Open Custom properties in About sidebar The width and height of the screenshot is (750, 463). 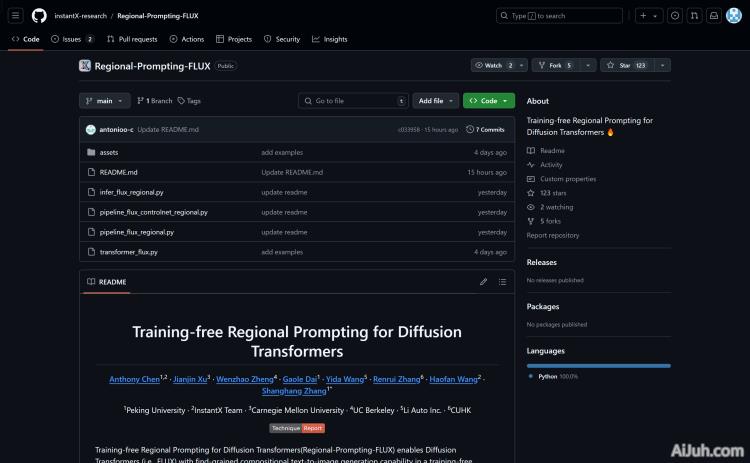pyautogui.click(x=562, y=179)
